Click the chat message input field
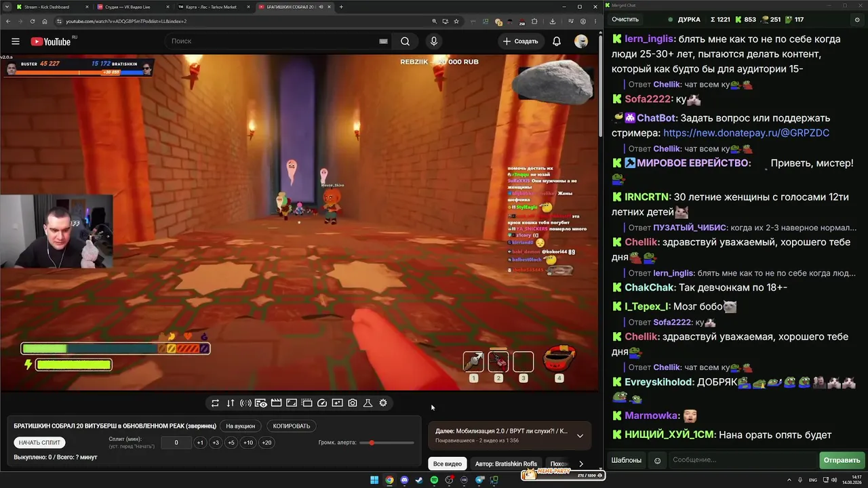868x488 pixels. (743, 460)
